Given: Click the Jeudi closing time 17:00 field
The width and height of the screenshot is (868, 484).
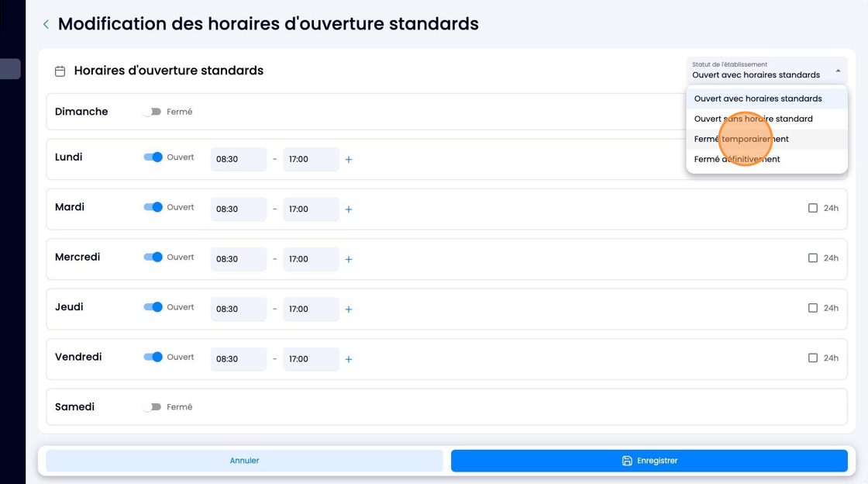Looking at the screenshot, I should [311, 309].
